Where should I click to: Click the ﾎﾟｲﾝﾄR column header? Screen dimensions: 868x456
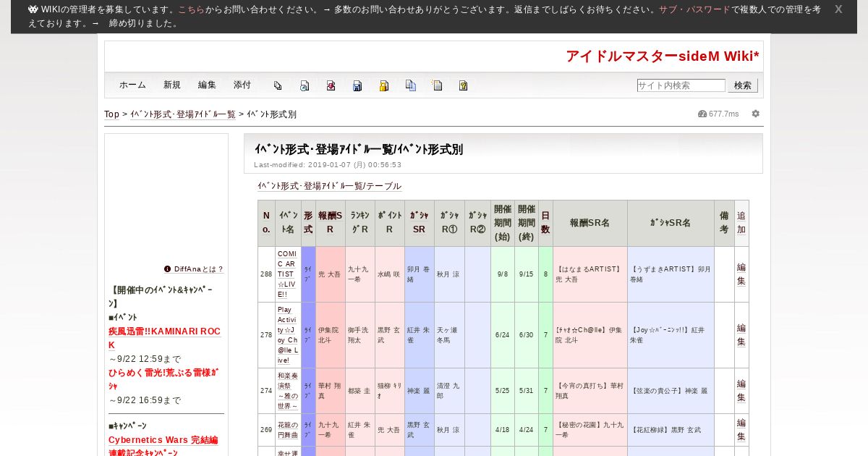pos(390,223)
